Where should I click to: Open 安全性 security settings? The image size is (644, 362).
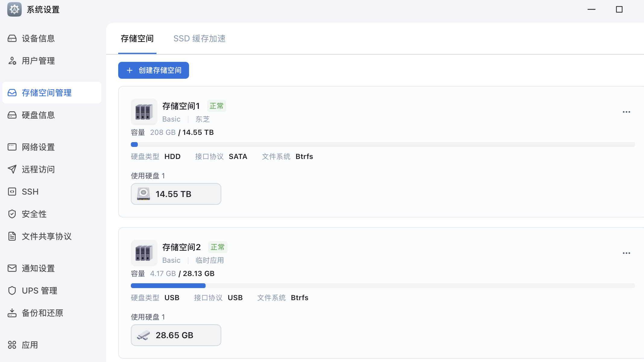tap(52, 214)
